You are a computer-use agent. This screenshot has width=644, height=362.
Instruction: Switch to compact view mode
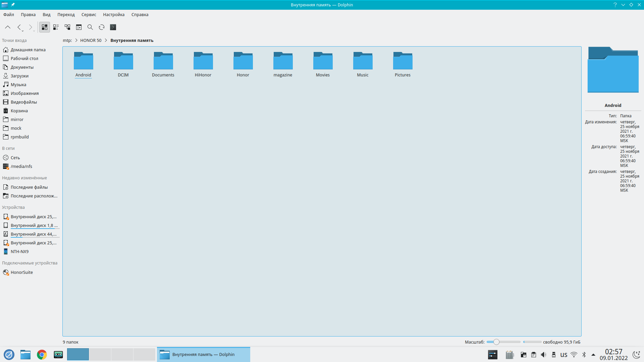[x=56, y=27]
